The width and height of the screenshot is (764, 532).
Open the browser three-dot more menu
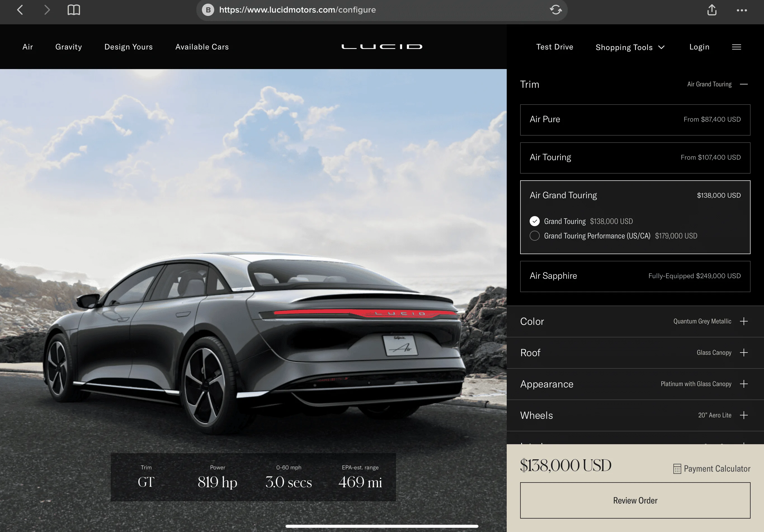point(742,10)
